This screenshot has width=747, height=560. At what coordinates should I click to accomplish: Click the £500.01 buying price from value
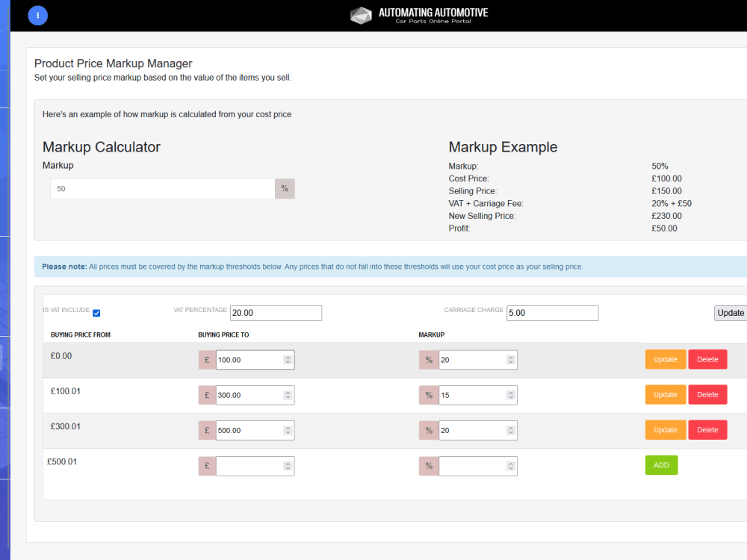pos(62,462)
